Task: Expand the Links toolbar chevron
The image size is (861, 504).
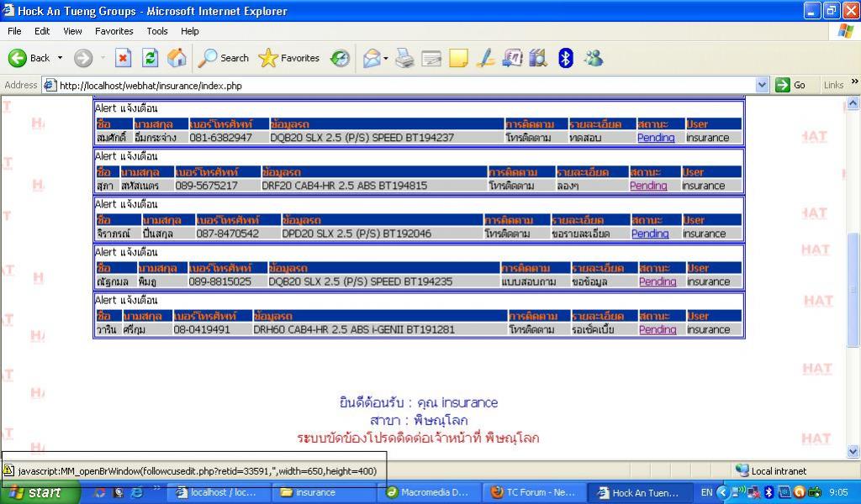Action: [854, 81]
